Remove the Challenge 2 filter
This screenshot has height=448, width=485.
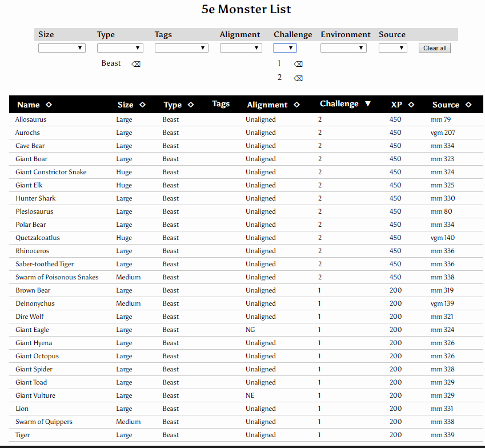point(298,78)
